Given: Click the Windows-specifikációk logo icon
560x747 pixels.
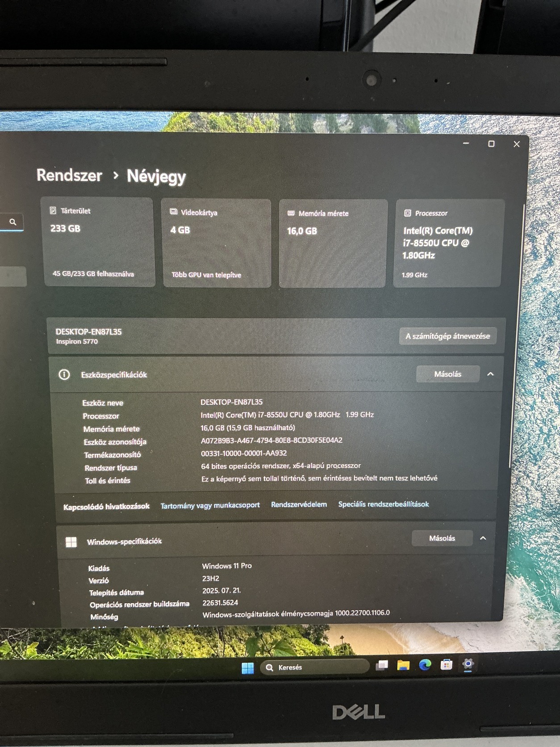Looking at the screenshot, I should pos(71,542).
